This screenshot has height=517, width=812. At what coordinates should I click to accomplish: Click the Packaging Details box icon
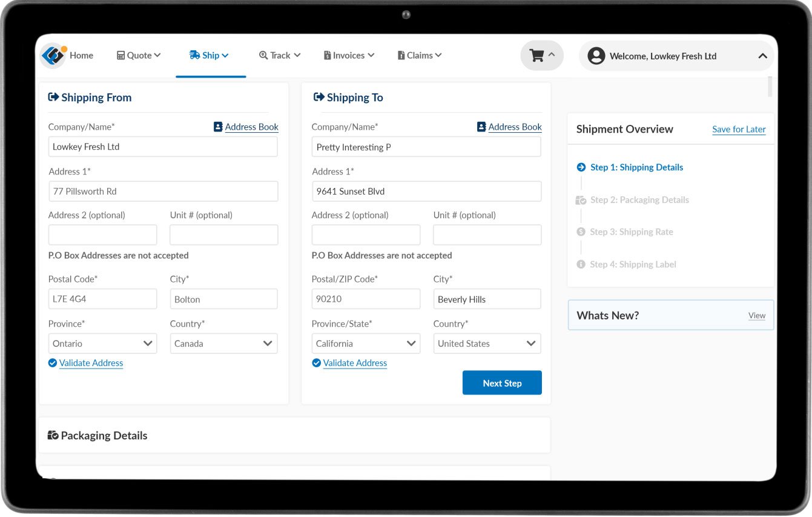tap(53, 435)
